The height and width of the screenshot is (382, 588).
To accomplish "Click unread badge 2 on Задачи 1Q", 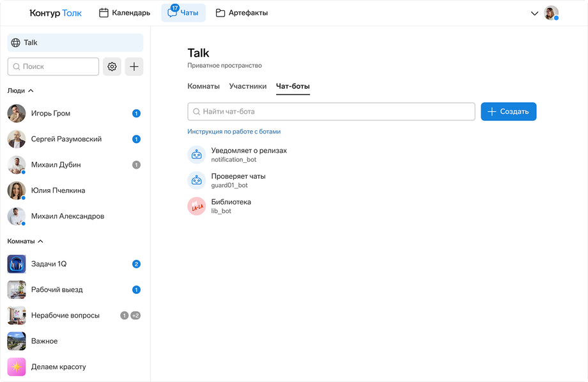I will (136, 264).
